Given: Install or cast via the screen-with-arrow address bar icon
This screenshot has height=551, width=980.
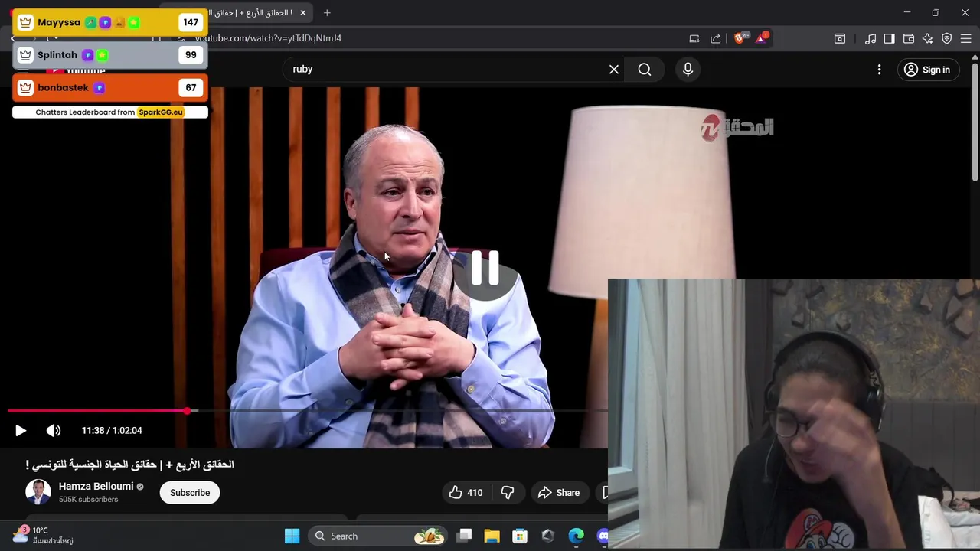Looking at the screenshot, I should [694, 38].
